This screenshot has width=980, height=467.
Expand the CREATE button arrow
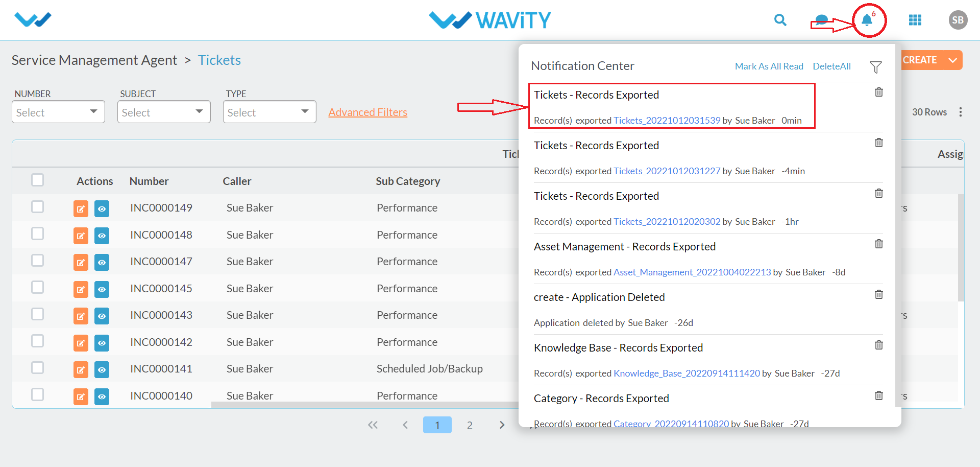[x=952, y=60]
